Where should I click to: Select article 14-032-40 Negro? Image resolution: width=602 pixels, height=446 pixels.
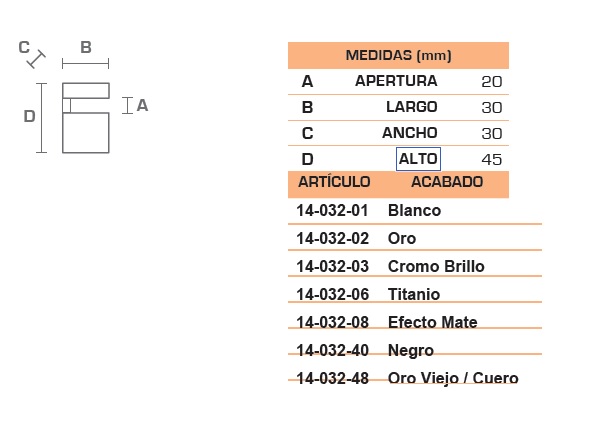[x=415, y=350]
